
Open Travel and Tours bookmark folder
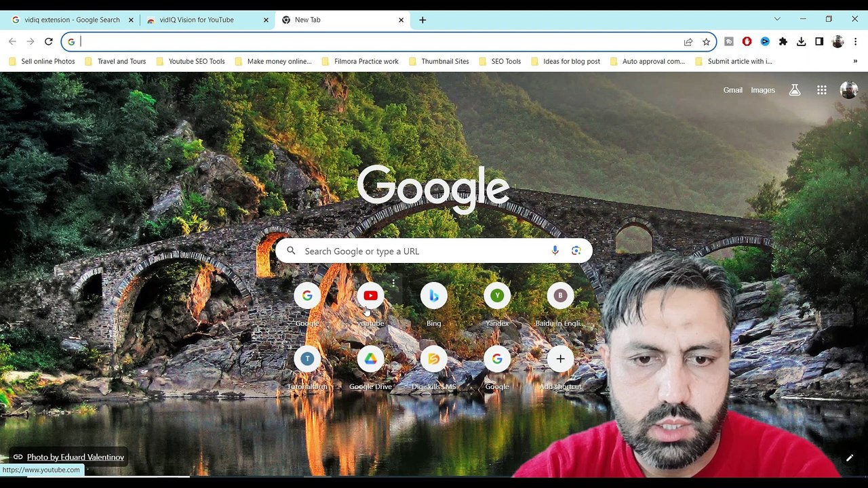click(115, 61)
